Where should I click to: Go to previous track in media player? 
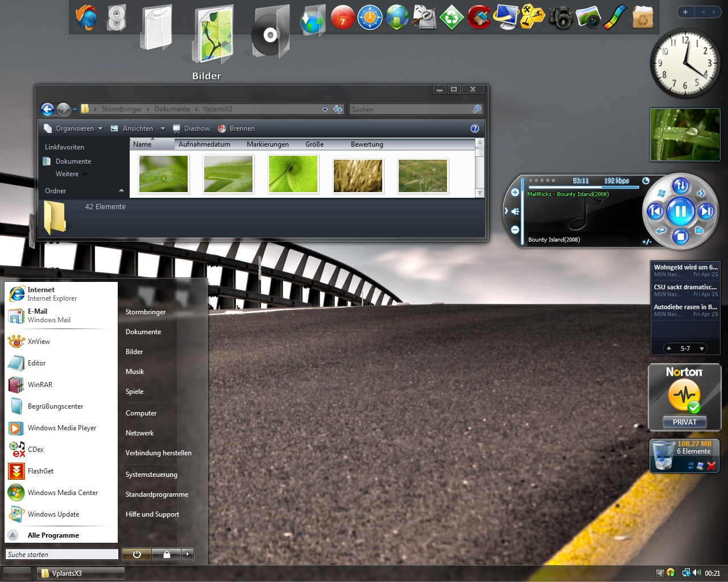point(655,211)
